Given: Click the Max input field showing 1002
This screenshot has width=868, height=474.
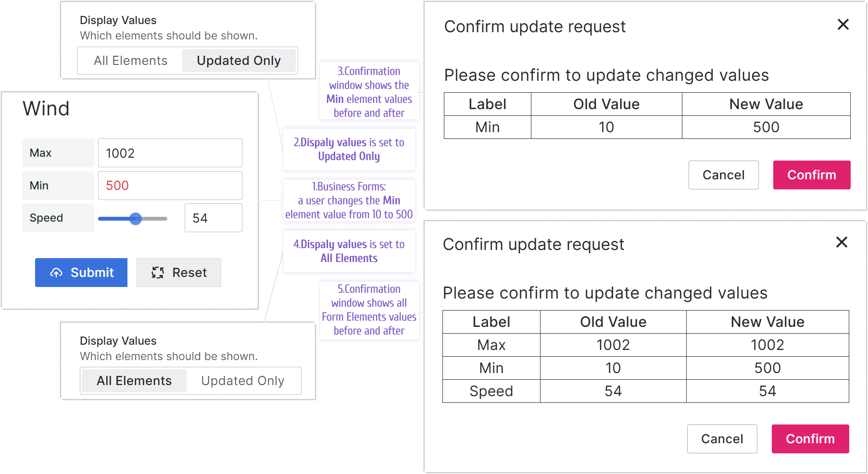Looking at the screenshot, I should [x=170, y=153].
